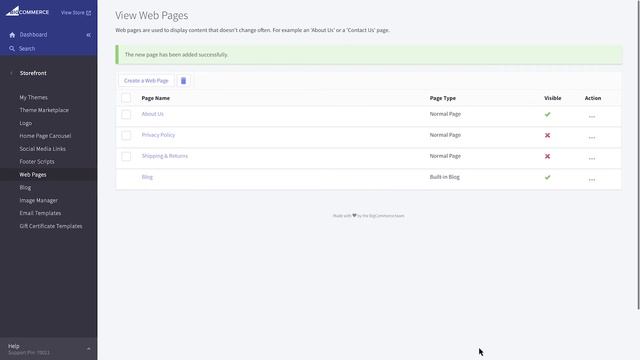The image size is (640, 360).
Task: Click the page vertical scrollbar
Action: (x=638, y=155)
